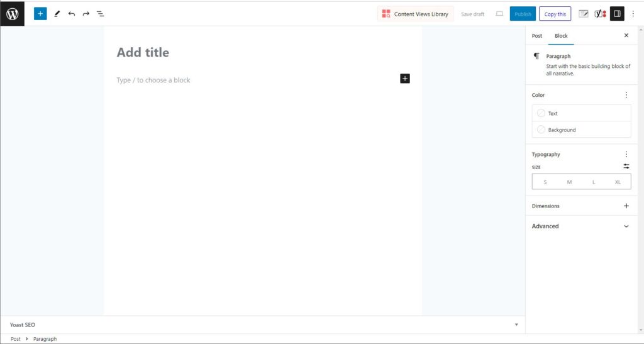This screenshot has height=344, width=644.
Task: Select the S font size option
Action: 545,182
